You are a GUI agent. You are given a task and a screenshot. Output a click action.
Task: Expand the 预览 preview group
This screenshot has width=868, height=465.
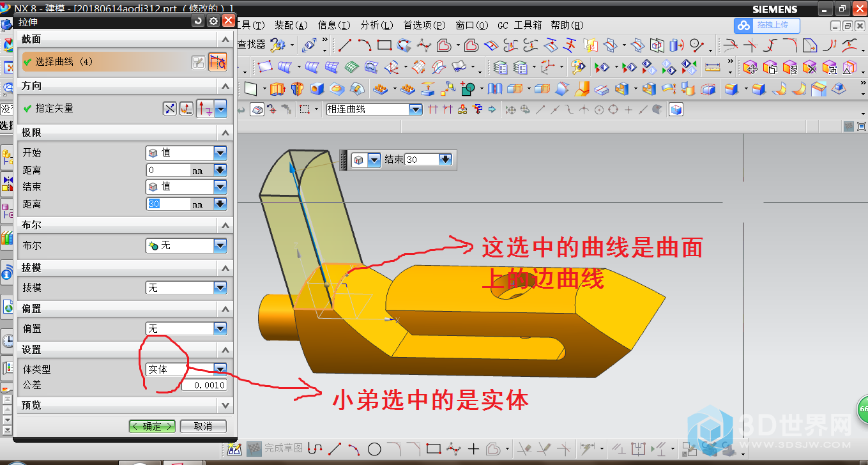coord(225,405)
